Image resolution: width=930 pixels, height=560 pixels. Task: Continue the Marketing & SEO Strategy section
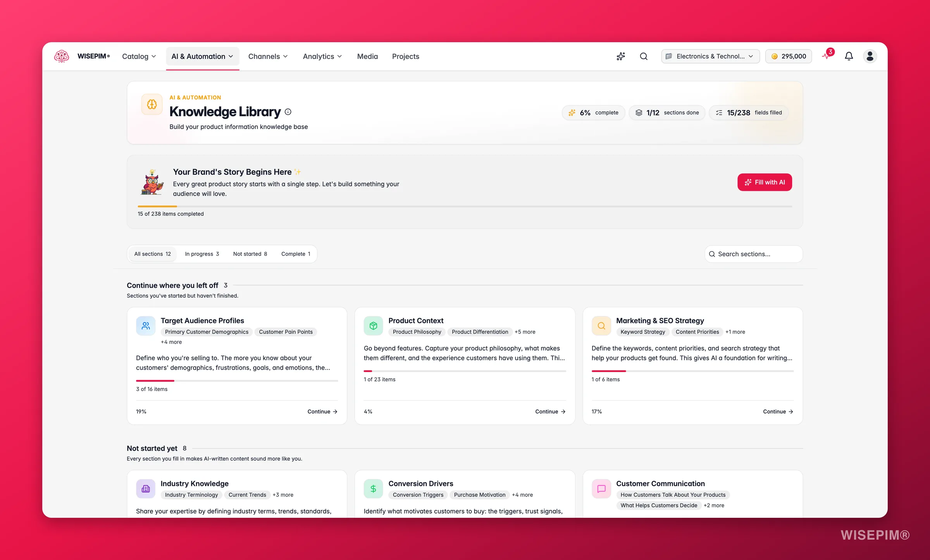tap(778, 412)
